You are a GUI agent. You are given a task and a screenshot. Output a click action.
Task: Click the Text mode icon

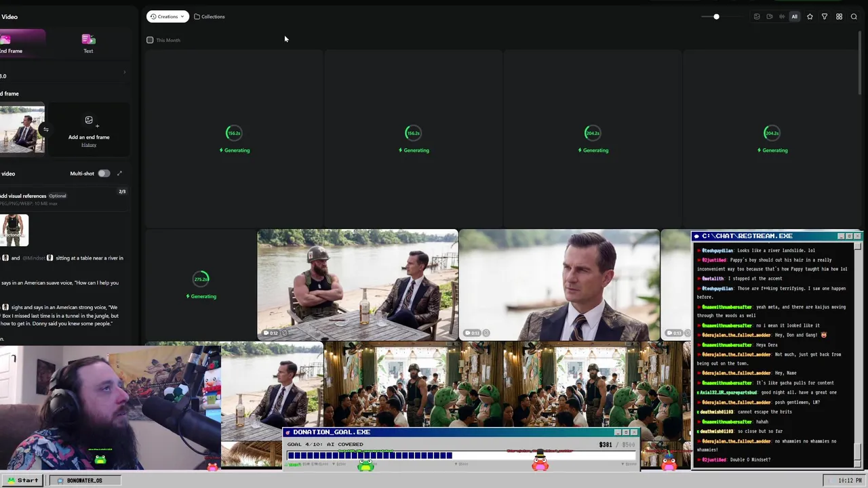pyautogui.click(x=88, y=39)
